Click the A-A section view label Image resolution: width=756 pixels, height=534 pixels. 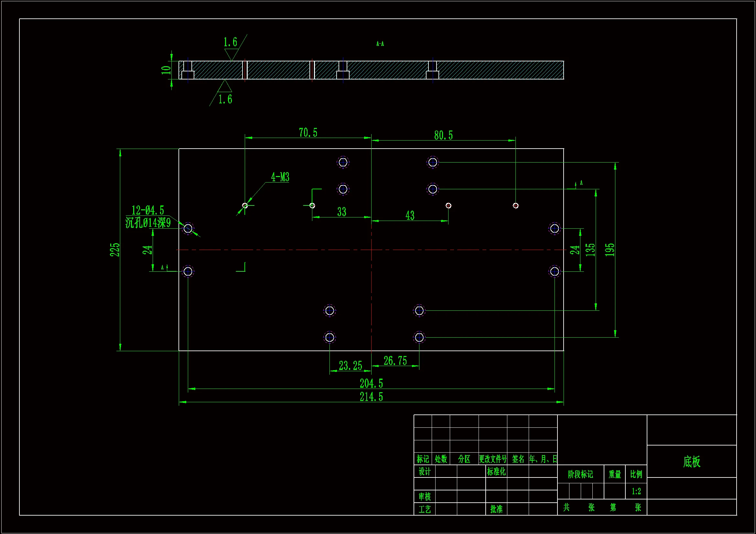pos(380,43)
